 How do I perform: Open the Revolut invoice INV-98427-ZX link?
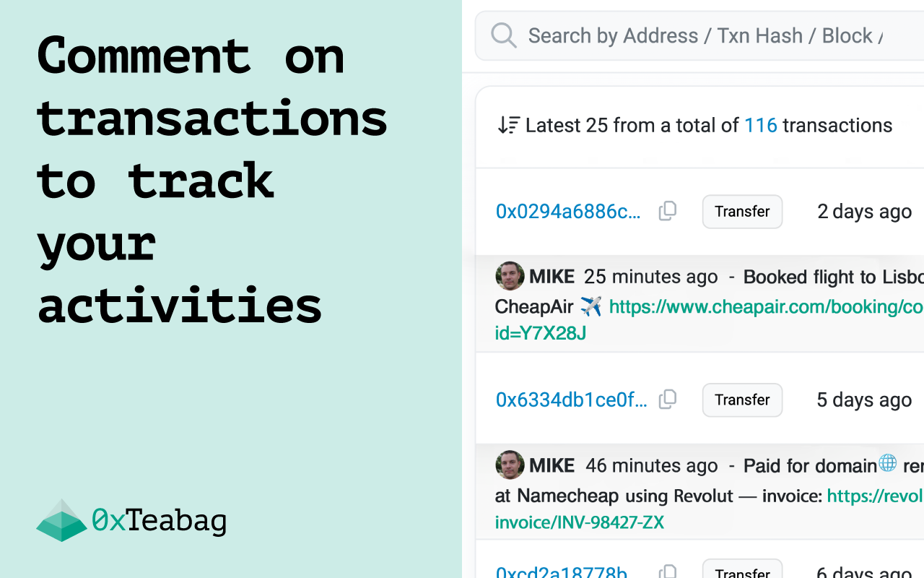(x=708, y=509)
